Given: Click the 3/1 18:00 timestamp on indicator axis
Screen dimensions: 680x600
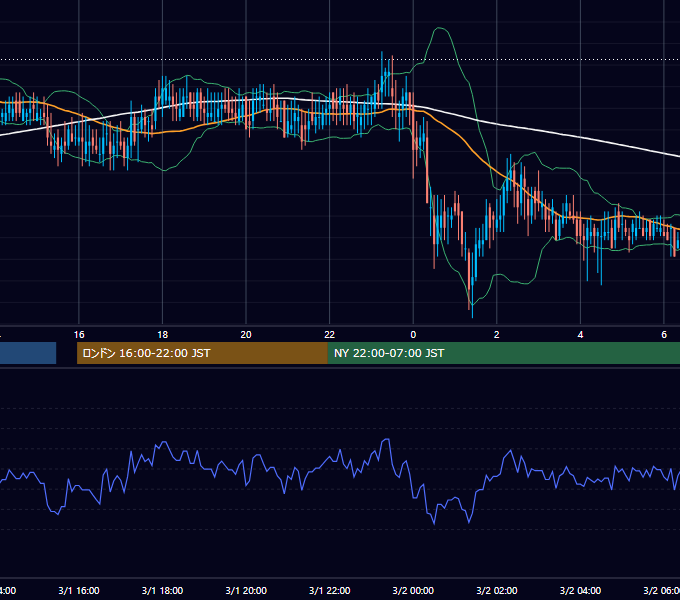Looking at the screenshot, I should coord(163,591).
